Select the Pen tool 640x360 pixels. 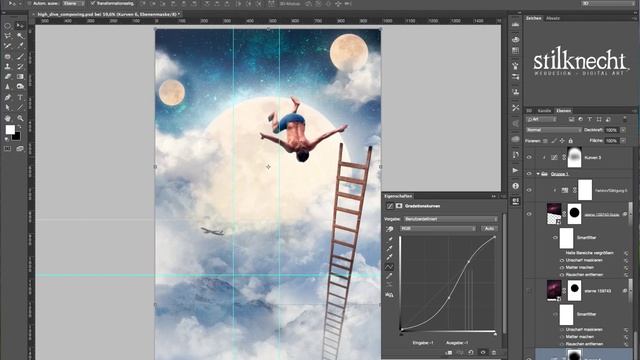point(8,97)
